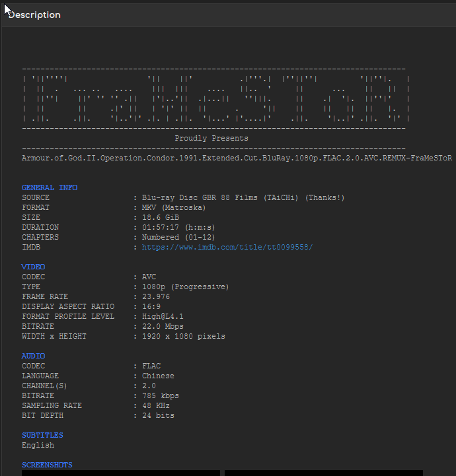This screenshot has width=456, height=476.
Task: Click the FRAME RATE label
Action: pos(45,296)
